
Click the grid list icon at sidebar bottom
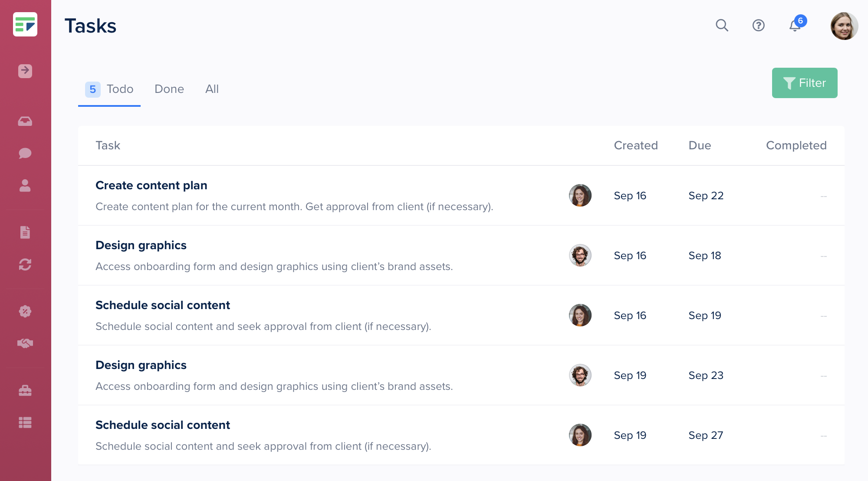pos(25,422)
